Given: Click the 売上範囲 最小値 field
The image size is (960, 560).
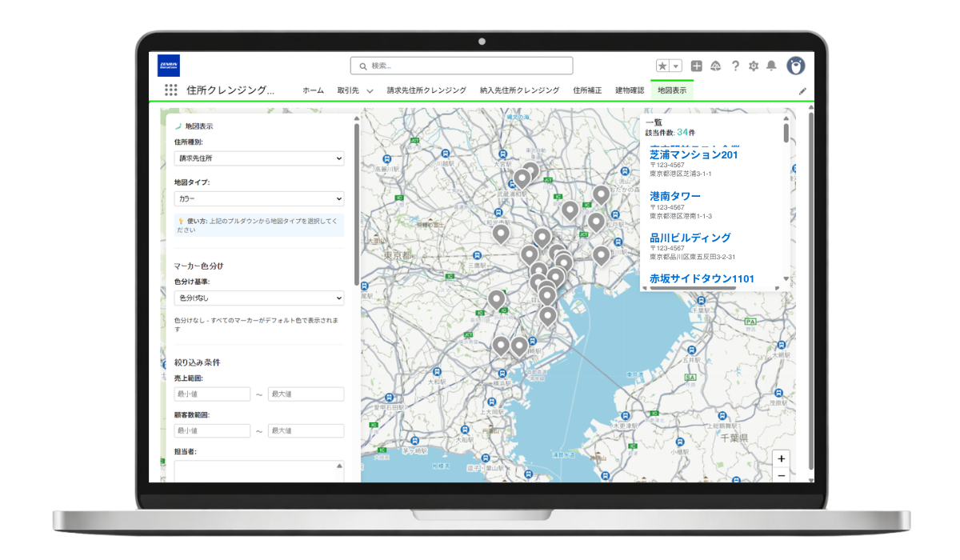Looking at the screenshot, I should point(212,394).
